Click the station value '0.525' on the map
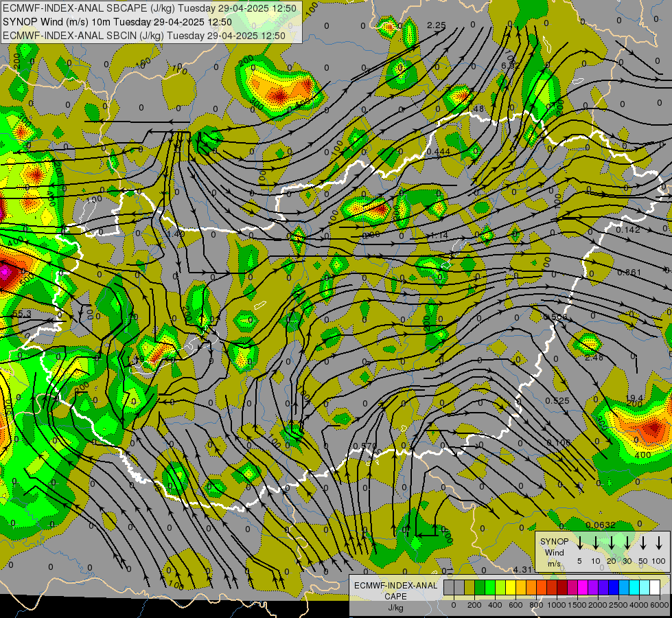 [557, 400]
